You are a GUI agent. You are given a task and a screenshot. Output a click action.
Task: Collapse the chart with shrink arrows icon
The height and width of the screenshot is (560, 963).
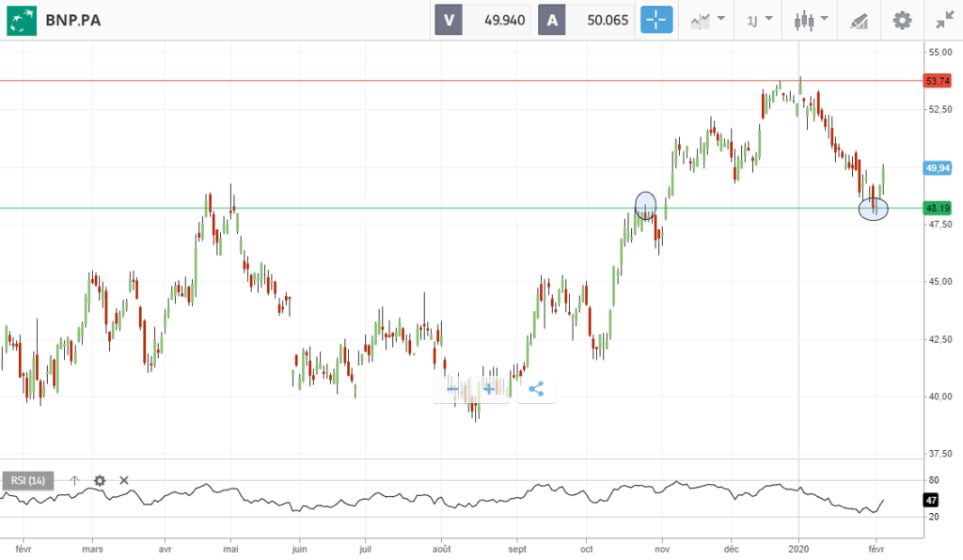[x=944, y=21]
